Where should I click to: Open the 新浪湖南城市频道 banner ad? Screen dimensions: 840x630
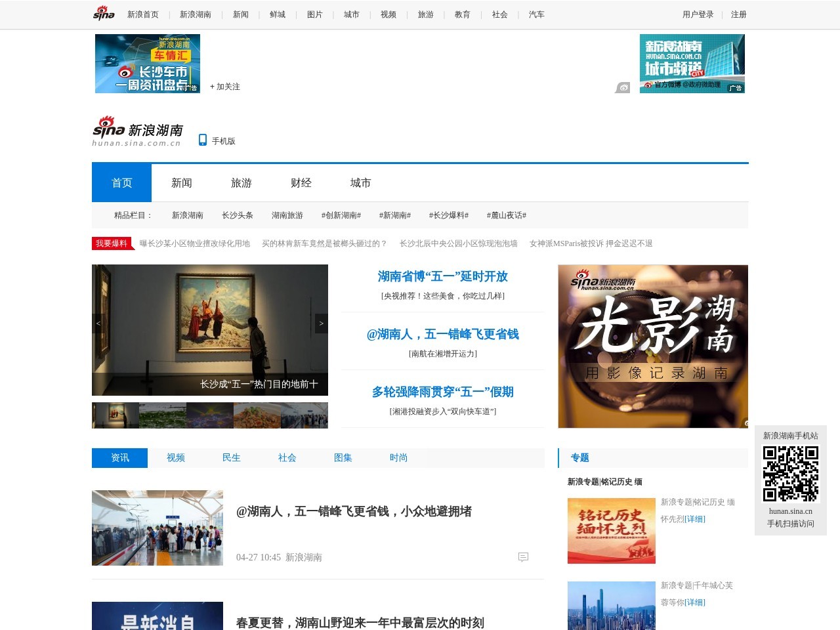(692, 64)
